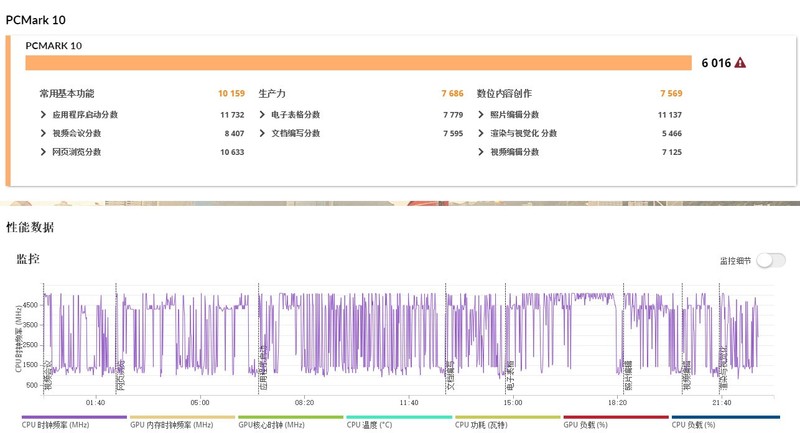Click the 01:40 time axis label

coord(95,402)
